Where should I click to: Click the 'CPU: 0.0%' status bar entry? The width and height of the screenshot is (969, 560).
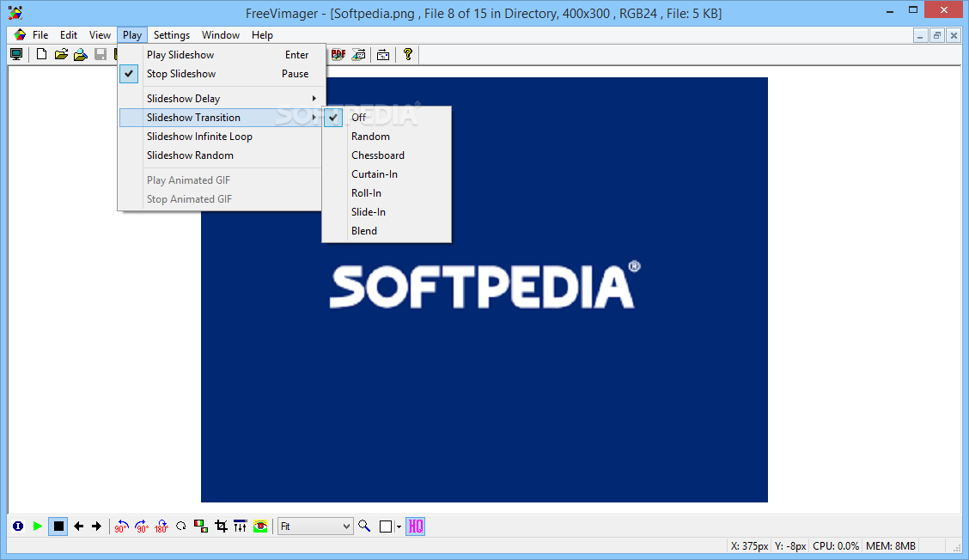coord(836,546)
